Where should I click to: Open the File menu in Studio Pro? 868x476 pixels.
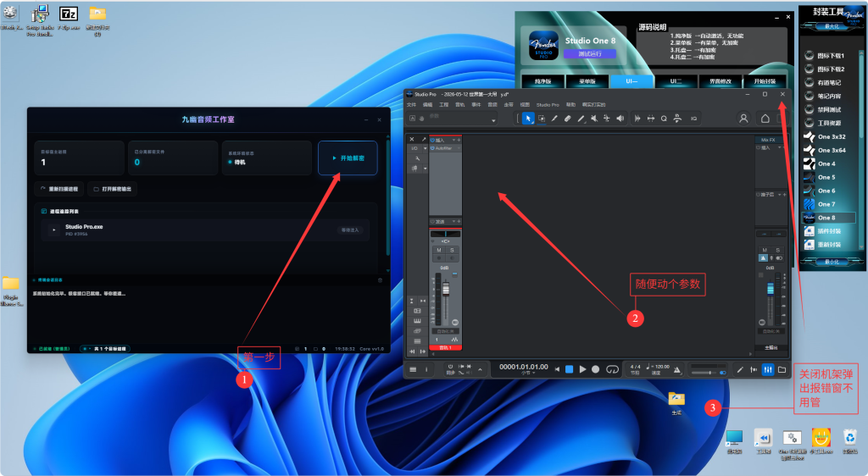point(411,104)
